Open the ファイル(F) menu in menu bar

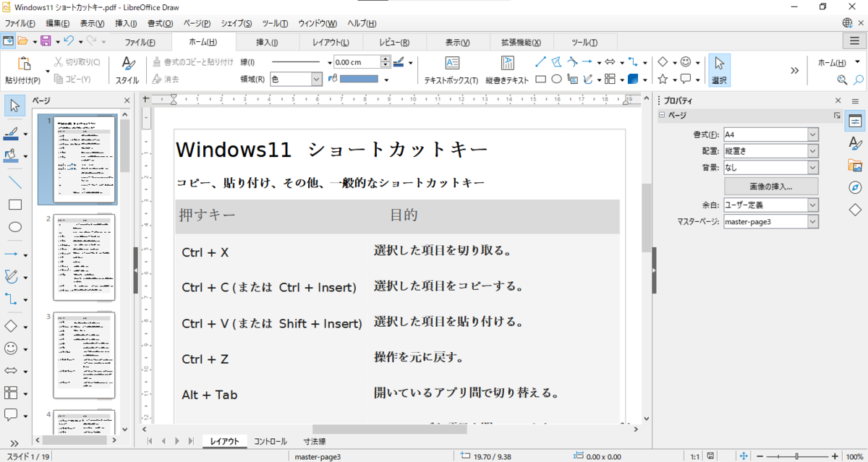[20, 24]
